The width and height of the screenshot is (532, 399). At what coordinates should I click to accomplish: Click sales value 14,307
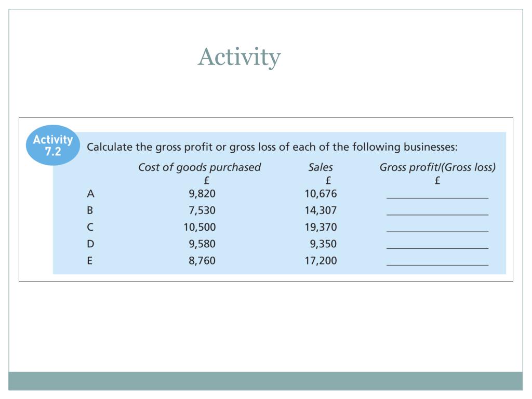[321, 210]
